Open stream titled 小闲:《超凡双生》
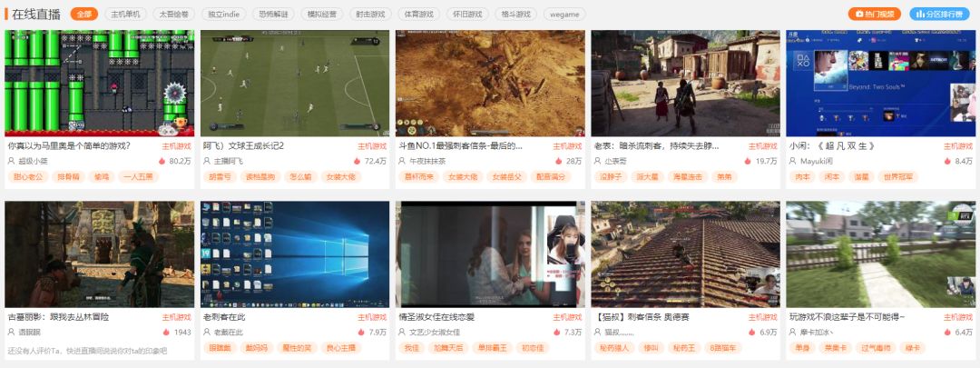Viewport: 980px width, 368px height. [x=831, y=145]
